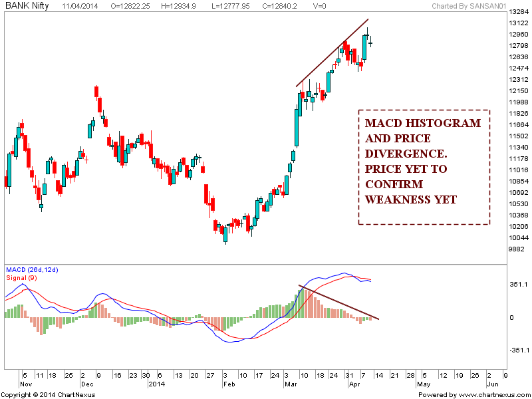
Task: Click the 12474 price axis label
Action: [x=519, y=68]
